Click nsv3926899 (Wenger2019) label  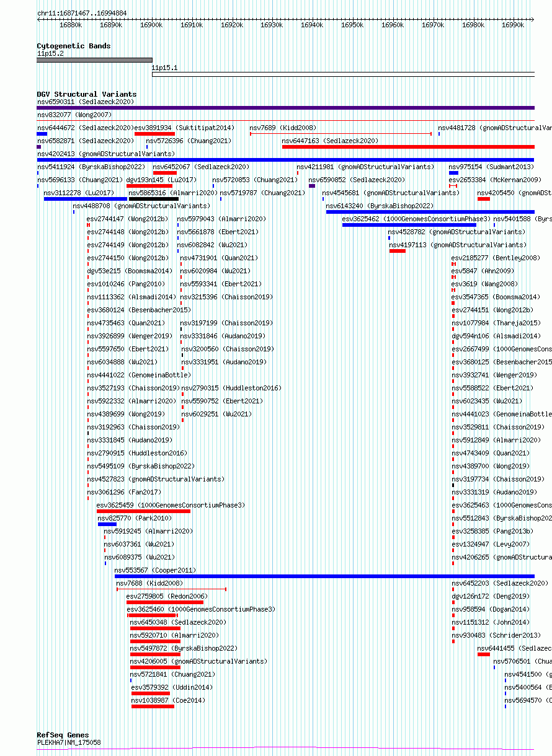pyautogui.click(x=130, y=336)
